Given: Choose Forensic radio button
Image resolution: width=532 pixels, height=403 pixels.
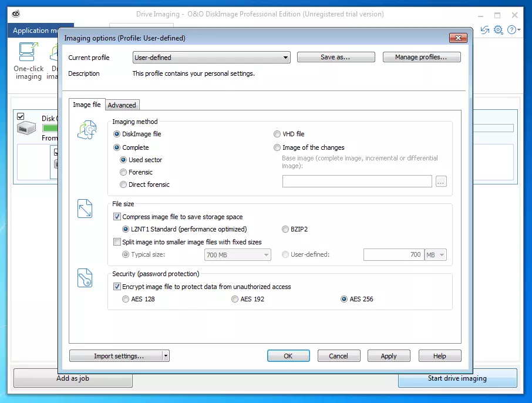Looking at the screenshot, I should click(123, 173).
